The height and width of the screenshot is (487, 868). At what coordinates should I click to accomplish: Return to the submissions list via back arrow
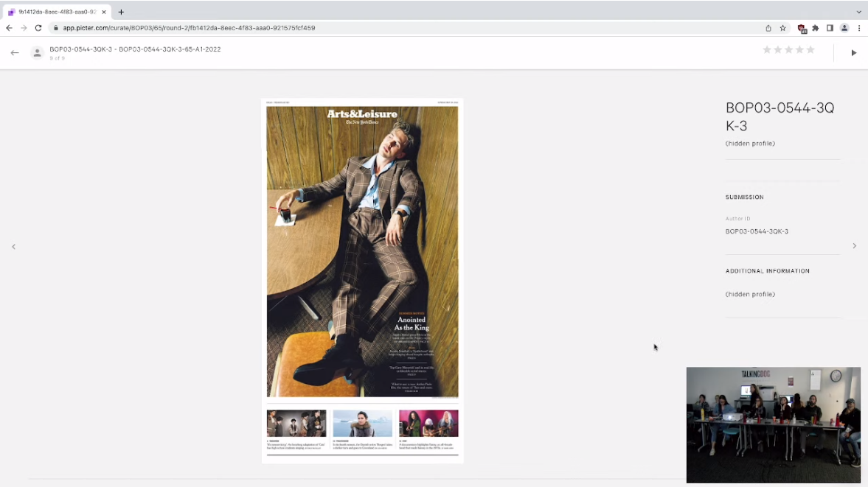[15, 52]
